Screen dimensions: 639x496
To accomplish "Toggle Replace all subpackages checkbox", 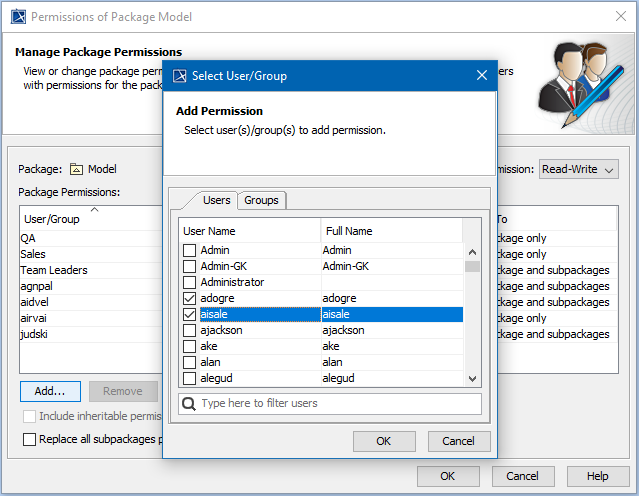I will coord(29,439).
